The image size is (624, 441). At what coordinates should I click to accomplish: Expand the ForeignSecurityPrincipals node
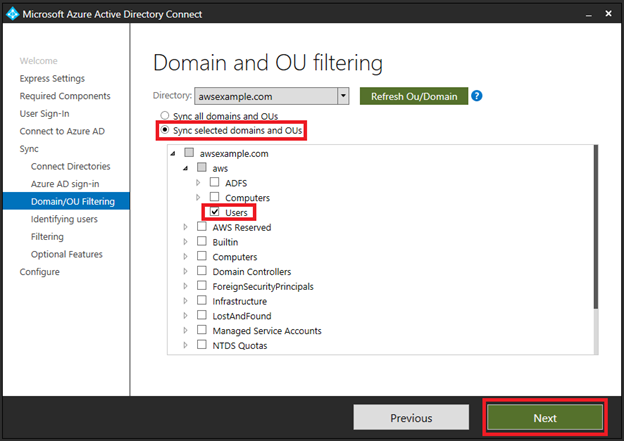click(x=185, y=286)
